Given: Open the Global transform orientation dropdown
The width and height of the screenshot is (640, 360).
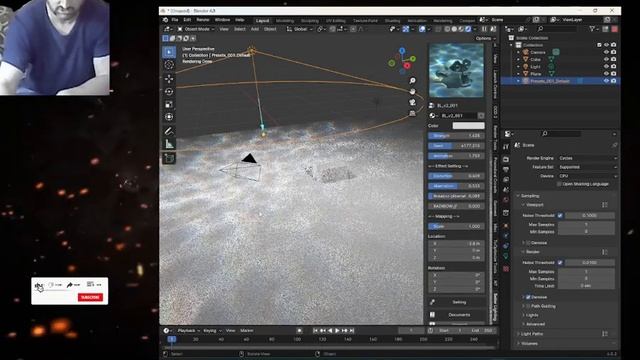Looking at the screenshot, I should (x=300, y=29).
